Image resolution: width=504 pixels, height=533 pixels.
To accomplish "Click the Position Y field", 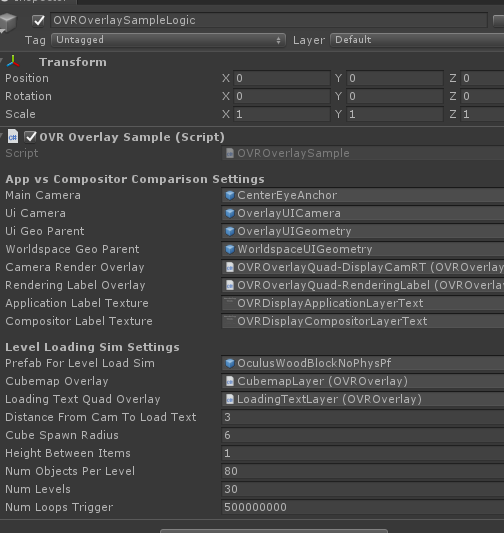I will coord(395,78).
